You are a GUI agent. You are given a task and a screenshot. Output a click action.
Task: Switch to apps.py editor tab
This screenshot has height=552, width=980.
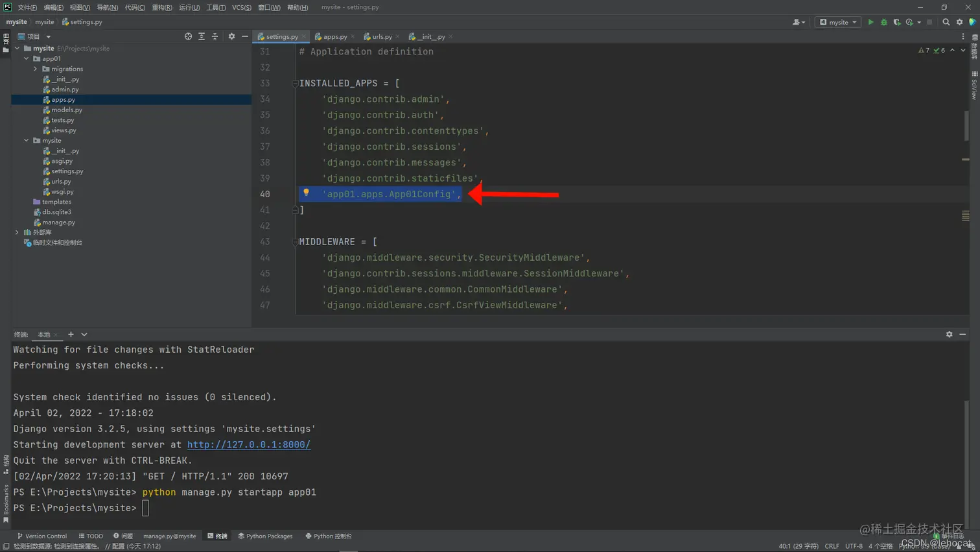pyautogui.click(x=335, y=36)
